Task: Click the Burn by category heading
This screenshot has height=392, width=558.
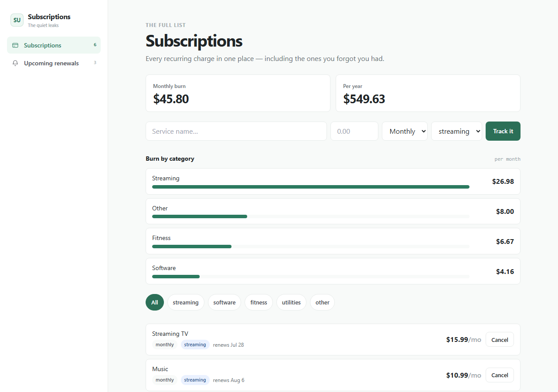Action: point(170,159)
